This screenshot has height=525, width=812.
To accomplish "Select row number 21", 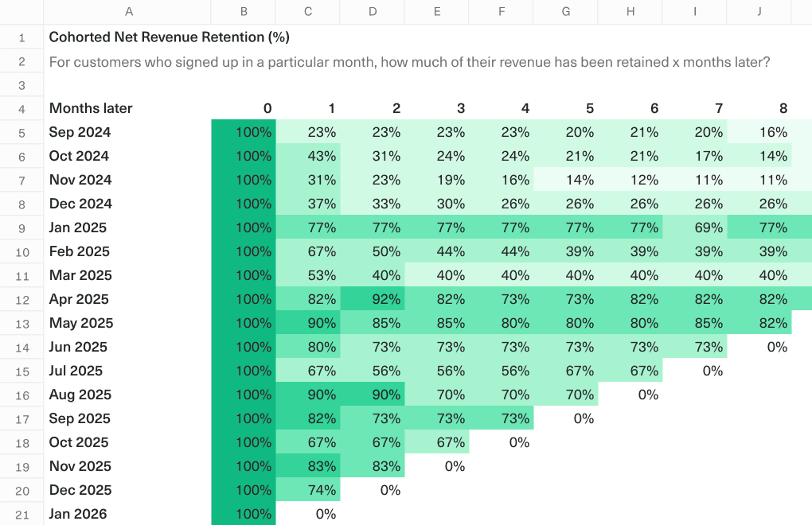I will coord(21,514).
